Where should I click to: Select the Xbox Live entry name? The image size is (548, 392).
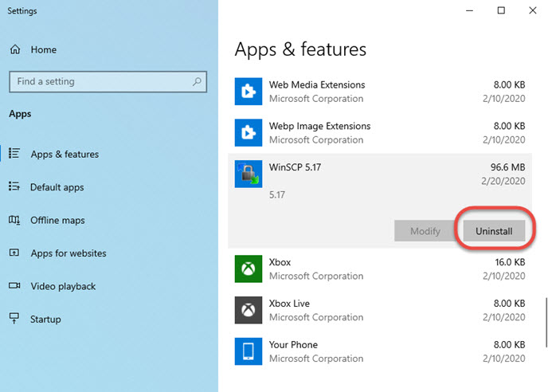[x=289, y=304]
